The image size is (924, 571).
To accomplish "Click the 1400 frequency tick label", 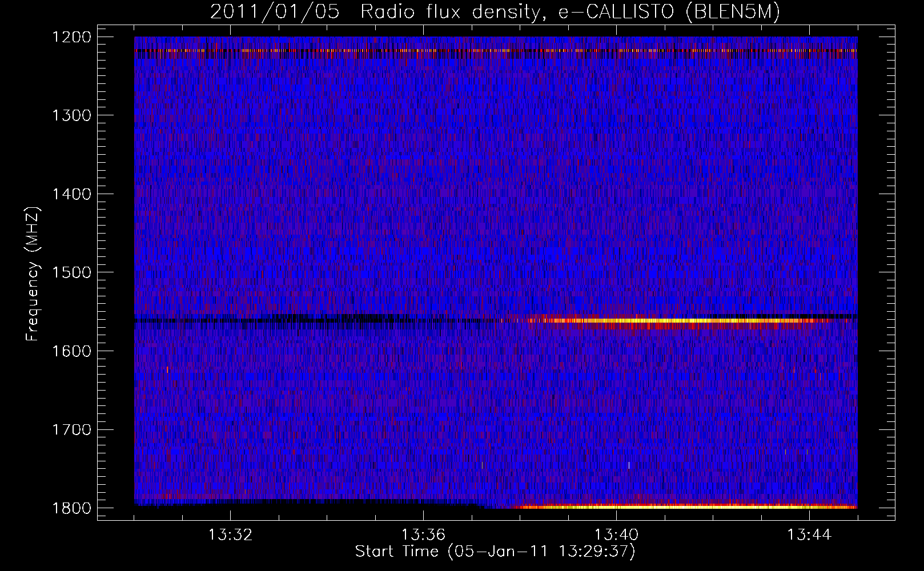I will pyautogui.click(x=71, y=194).
